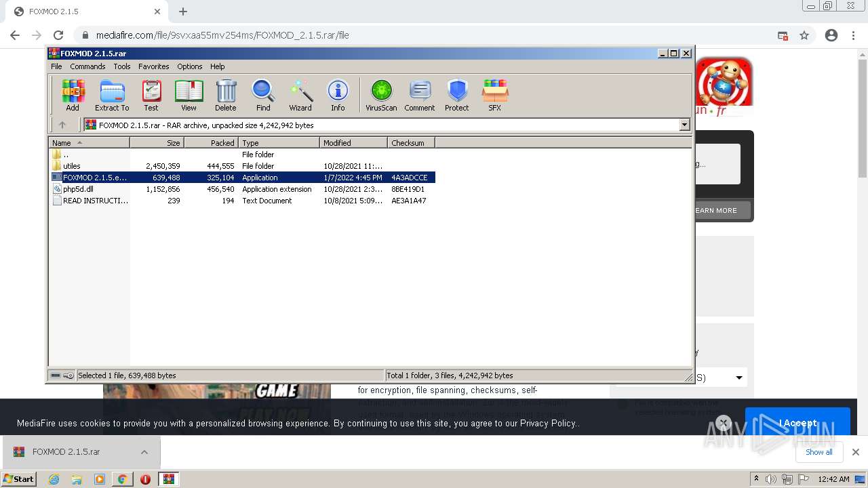Open the Chrome three-dot menu
868x488 pixels.
pyautogui.click(x=853, y=35)
